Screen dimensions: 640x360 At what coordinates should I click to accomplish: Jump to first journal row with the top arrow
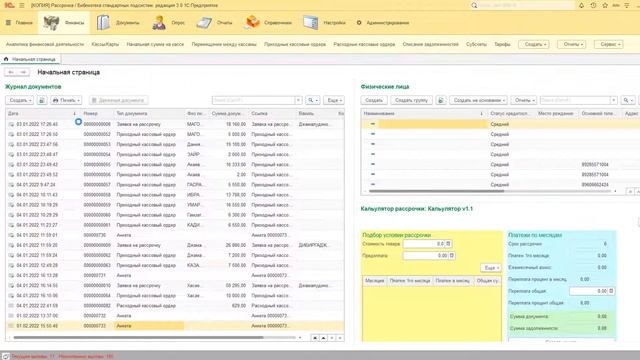pyautogui.click(x=315, y=338)
